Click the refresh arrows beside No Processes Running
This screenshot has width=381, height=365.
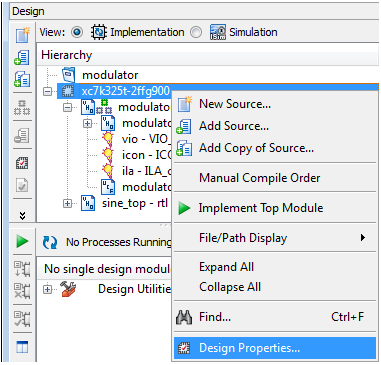[x=51, y=242]
